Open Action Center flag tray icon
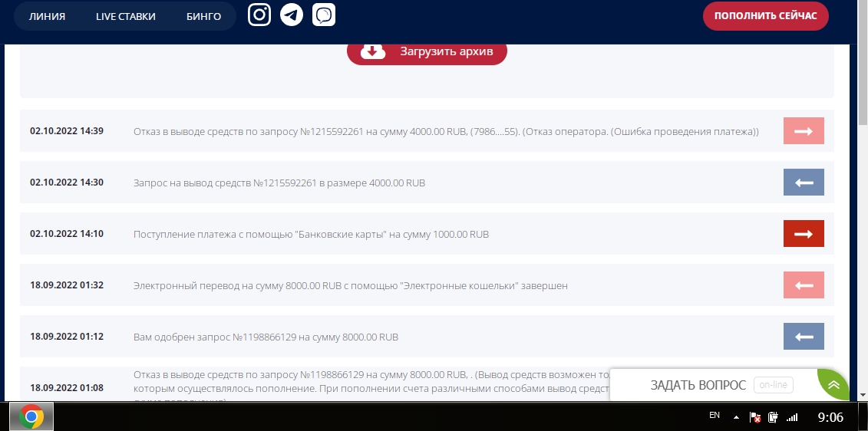The height and width of the screenshot is (431, 868). point(754,417)
